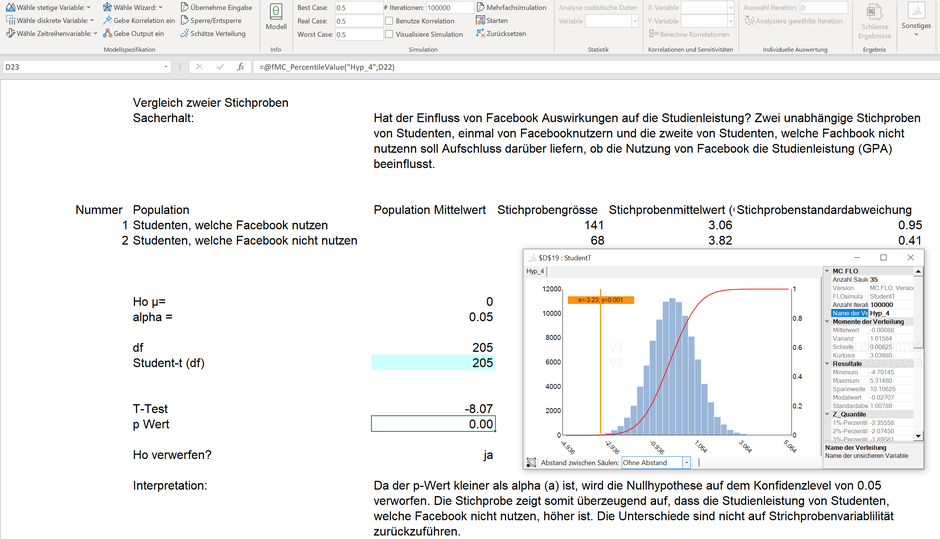Click the Wähle Zeitreihenvariable icon

[10, 34]
